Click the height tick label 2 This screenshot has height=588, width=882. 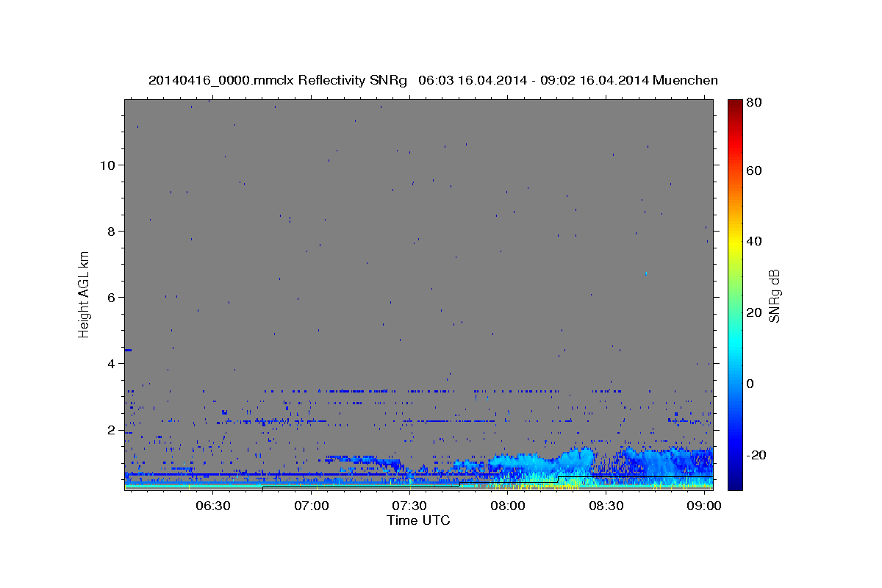[x=112, y=429]
